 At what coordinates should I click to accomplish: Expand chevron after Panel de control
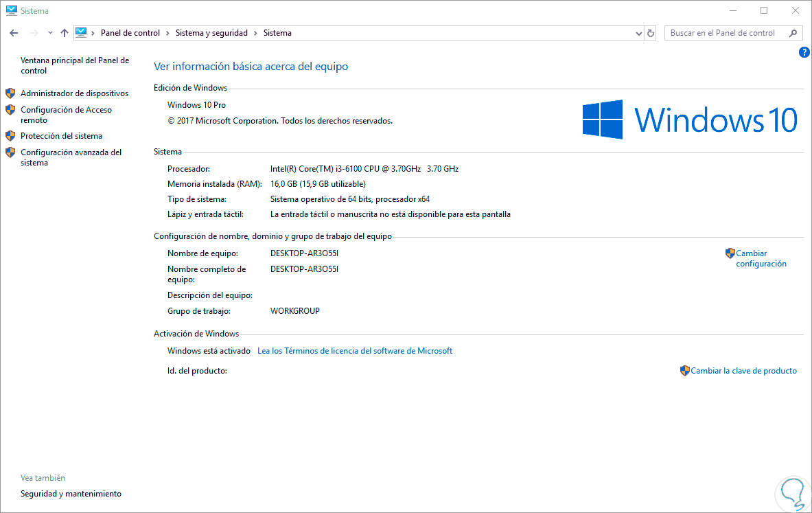coord(167,33)
